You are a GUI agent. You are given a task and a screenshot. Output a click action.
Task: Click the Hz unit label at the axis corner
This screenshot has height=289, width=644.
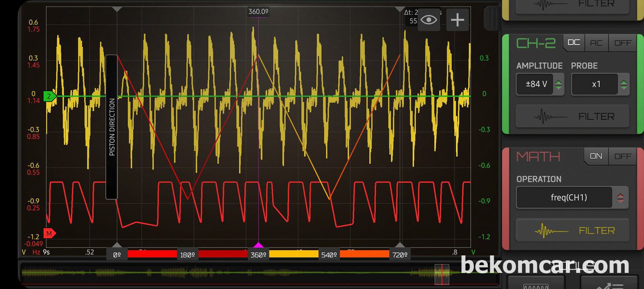click(36, 252)
